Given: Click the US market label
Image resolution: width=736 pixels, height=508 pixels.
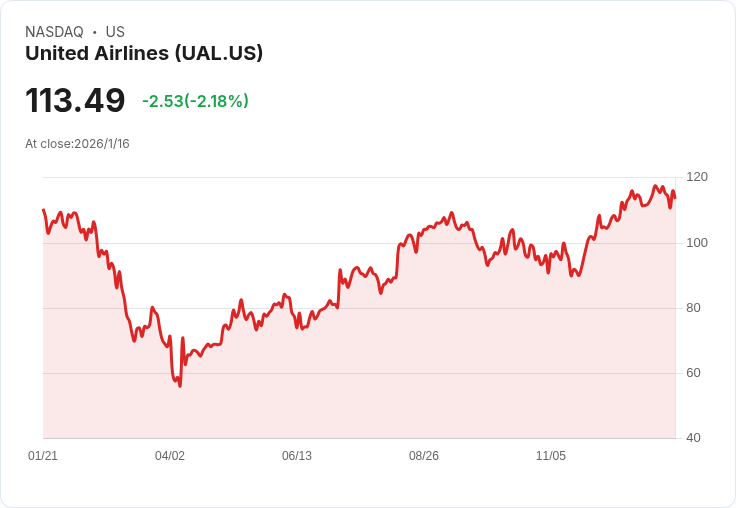Looking at the screenshot, I should (115, 32).
